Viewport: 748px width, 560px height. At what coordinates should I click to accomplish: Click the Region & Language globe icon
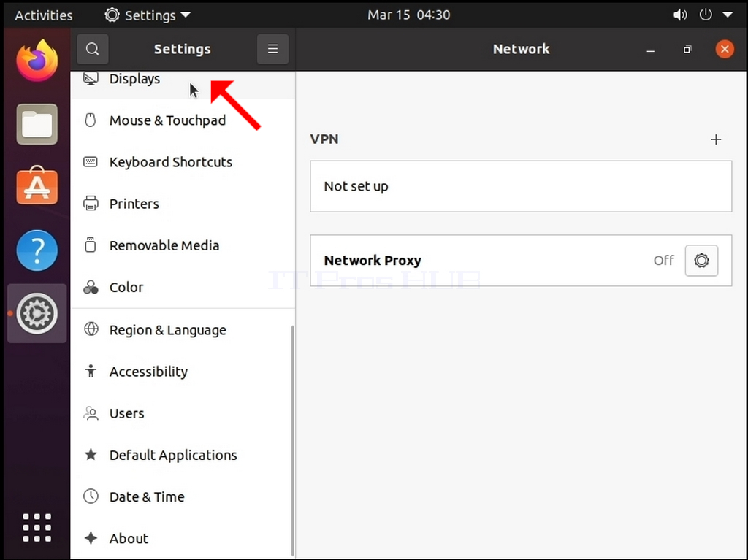(91, 329)
